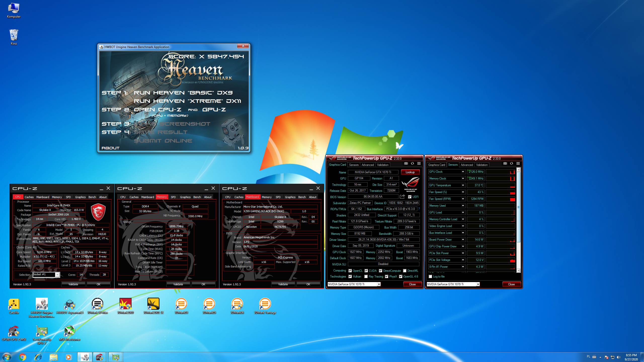This screenshot has width=644, height=362.
Task: Expand Board Power Draw sensor dropdown
Action: (x=463, y=240)
